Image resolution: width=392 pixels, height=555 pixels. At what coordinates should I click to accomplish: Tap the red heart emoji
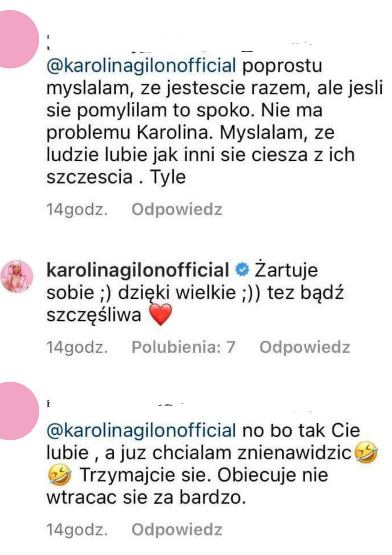(x=160, y=314)
